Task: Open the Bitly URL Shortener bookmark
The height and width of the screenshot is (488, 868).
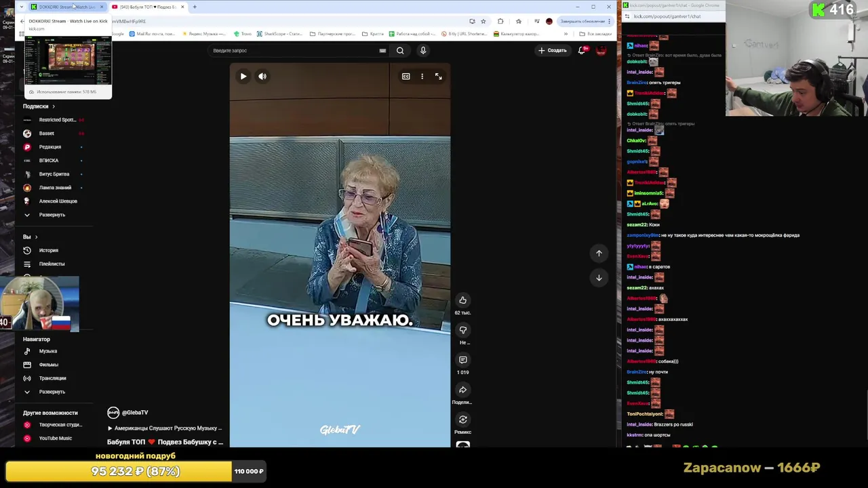Action: [465, 34]
